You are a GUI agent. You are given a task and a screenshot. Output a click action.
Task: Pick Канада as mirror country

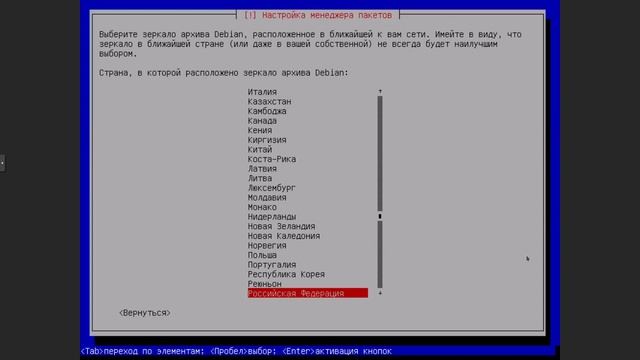click(x=262, y=121)
